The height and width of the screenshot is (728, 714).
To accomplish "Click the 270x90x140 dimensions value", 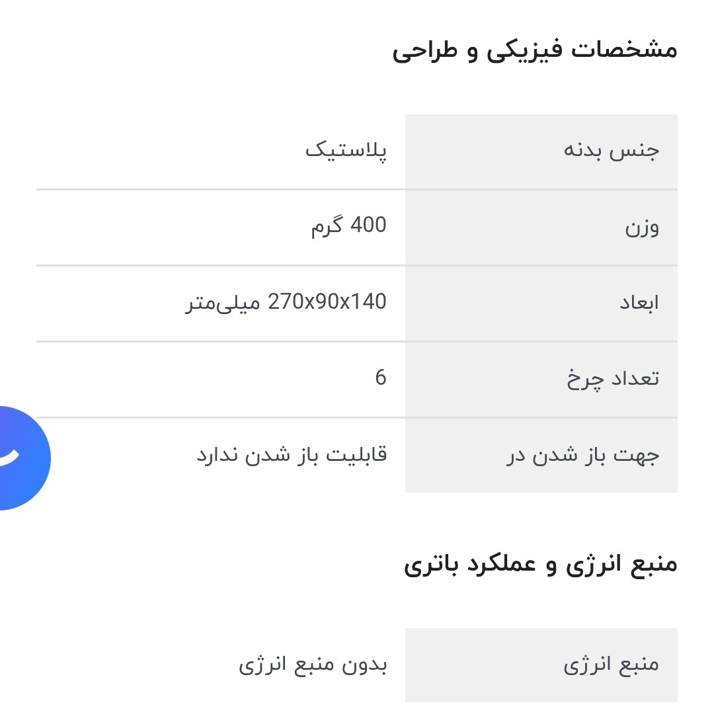I will click(x=327, y=302).
